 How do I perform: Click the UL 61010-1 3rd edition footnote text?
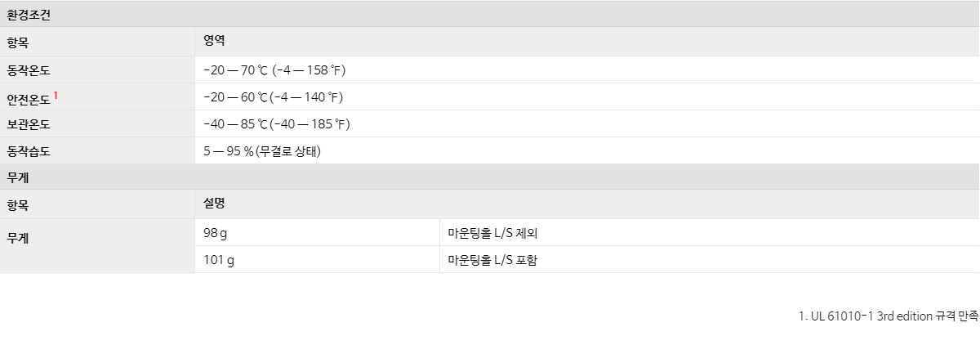(889, 316)
